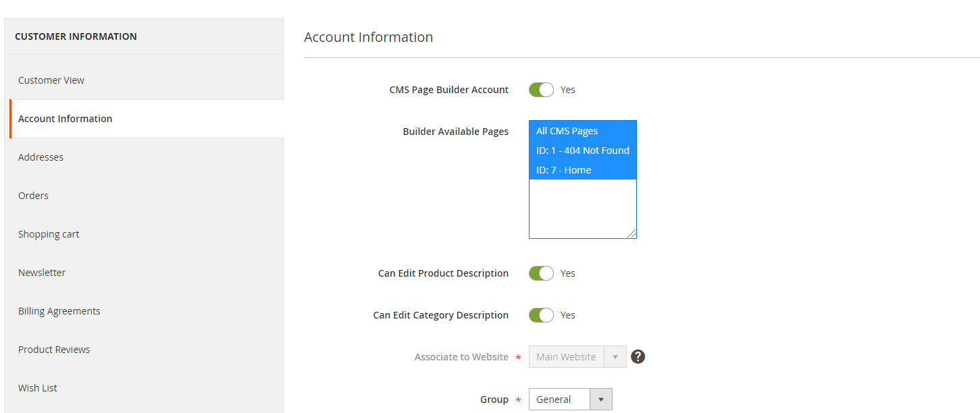Turn off Can Edit Category Description
The image size is (980, 413).
tap(541, 315)
